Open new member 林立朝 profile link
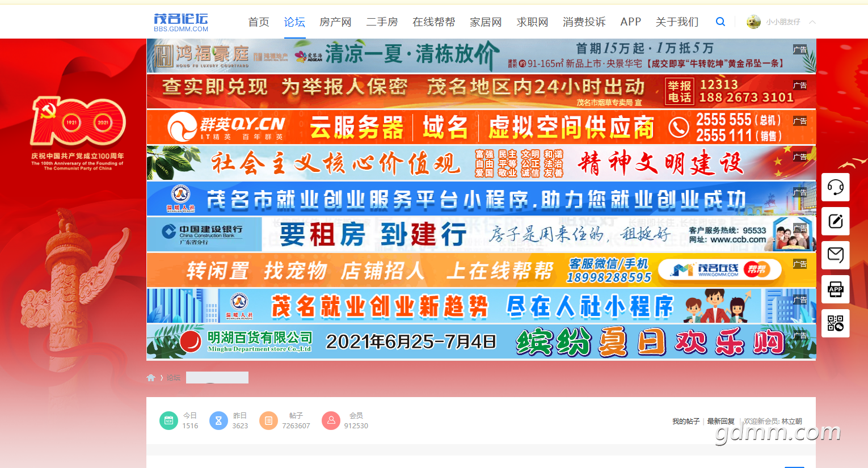Screen dimensions: 868x468 (791, 421)
